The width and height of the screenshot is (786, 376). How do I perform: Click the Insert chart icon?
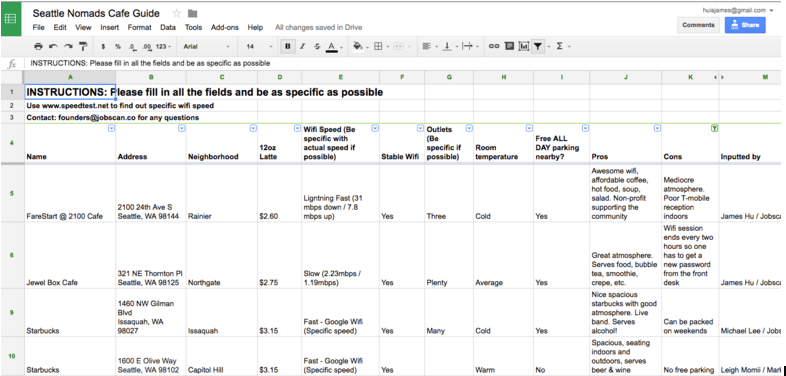(x=524, y=46)
